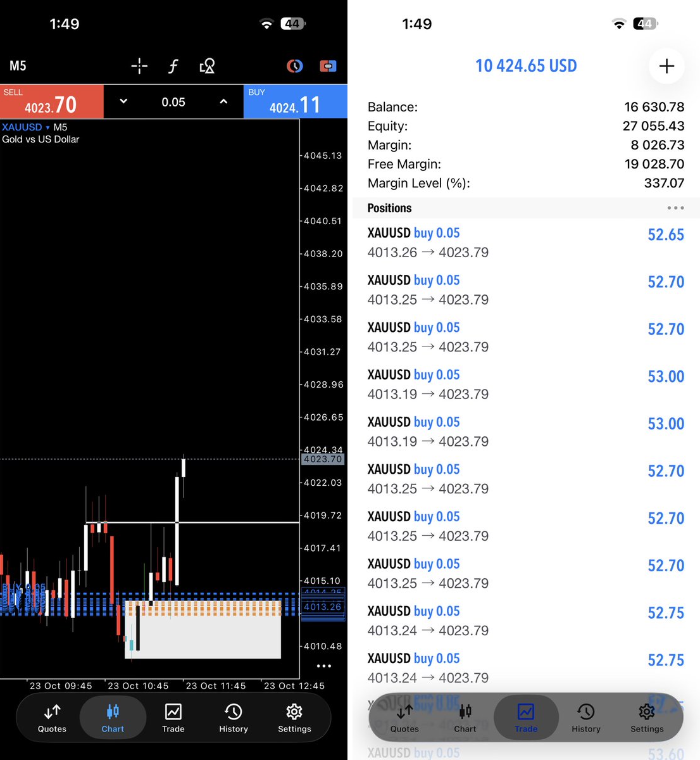Open the chart objects drawing tool
700x760 pixels.
tap(207, 66)
